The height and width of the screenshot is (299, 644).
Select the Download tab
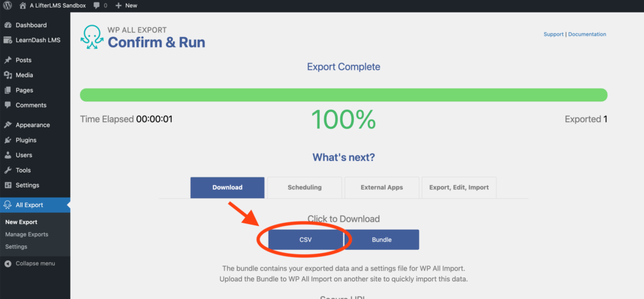click(227, 188)
